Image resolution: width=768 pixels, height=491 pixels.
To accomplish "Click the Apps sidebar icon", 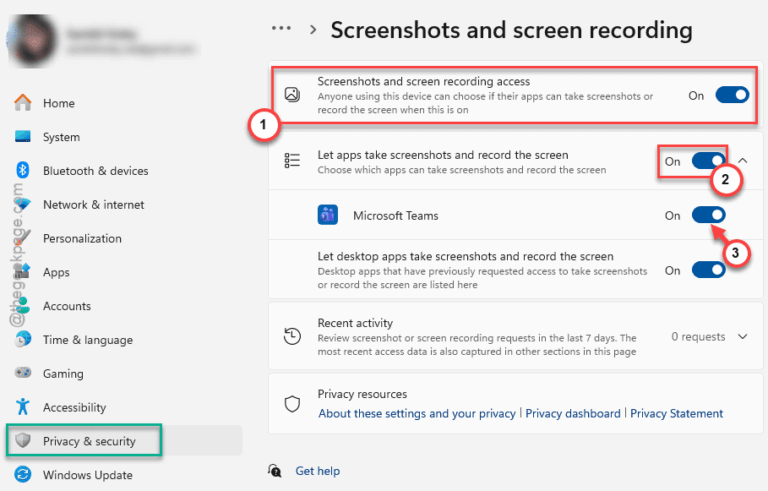I will pos(23,271).
